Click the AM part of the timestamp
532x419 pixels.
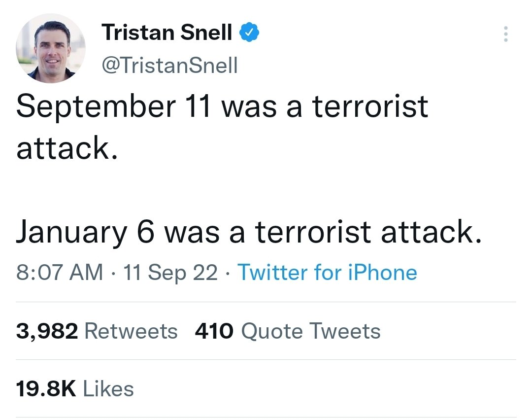[86, 272]
